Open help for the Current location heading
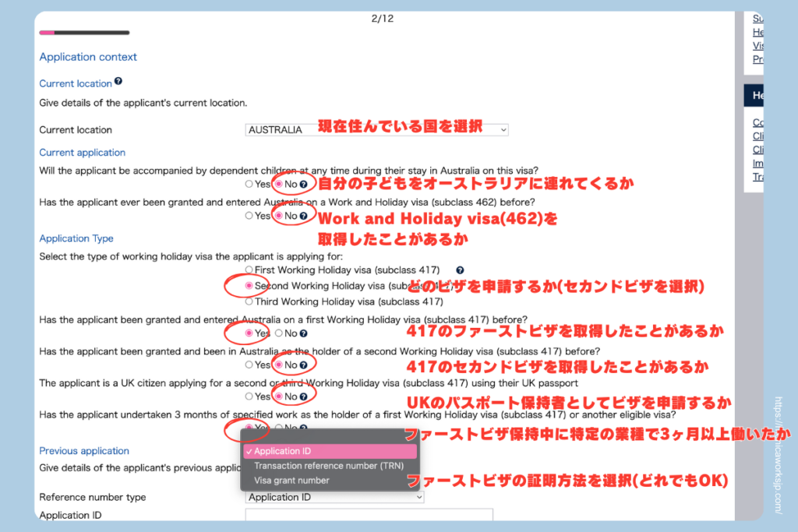Image resolution: width=798 pixels, height=532 pixels. click(118, 81)
